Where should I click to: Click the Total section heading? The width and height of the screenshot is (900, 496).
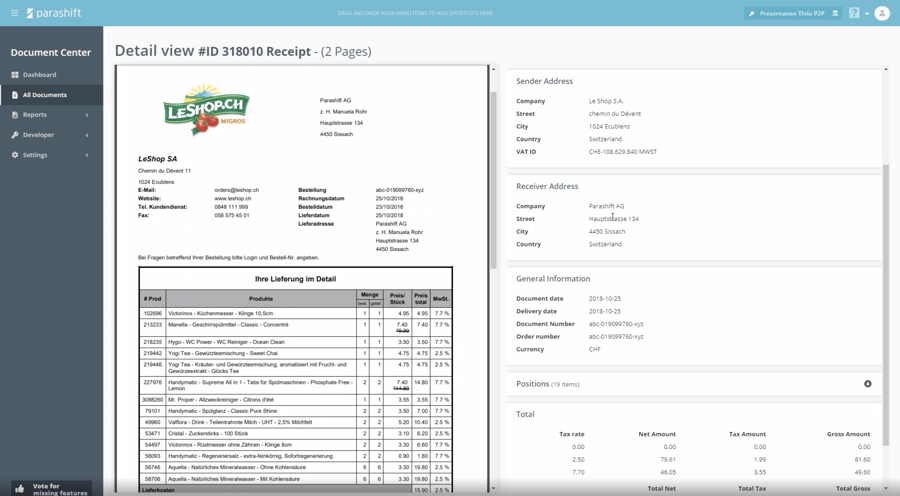pyautogui.click(x=525, y=414)
